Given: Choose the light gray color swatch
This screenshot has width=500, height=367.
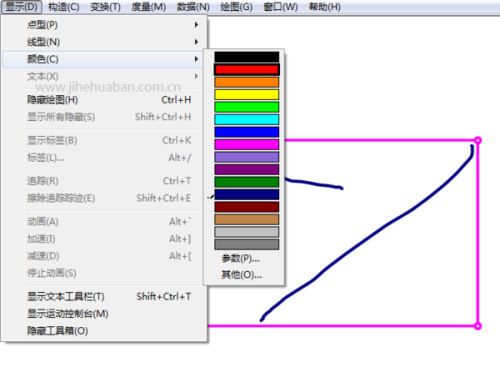Looking at the screenshot, I should tap(247, 232).
